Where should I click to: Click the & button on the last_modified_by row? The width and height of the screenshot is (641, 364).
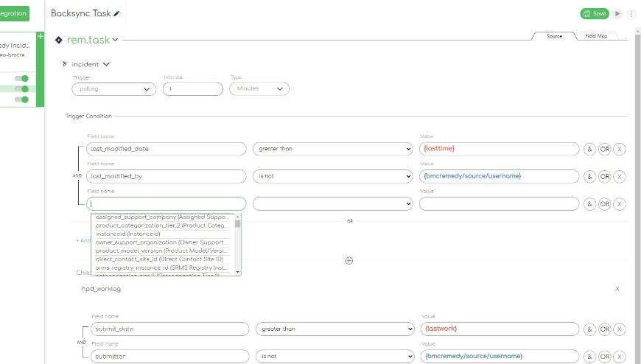(589, 177)
